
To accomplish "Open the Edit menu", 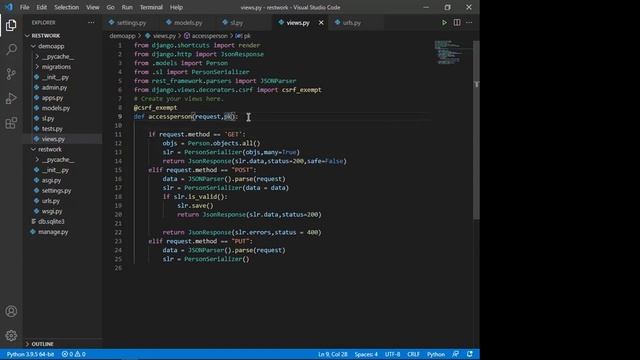I will [x=42, y=7].
